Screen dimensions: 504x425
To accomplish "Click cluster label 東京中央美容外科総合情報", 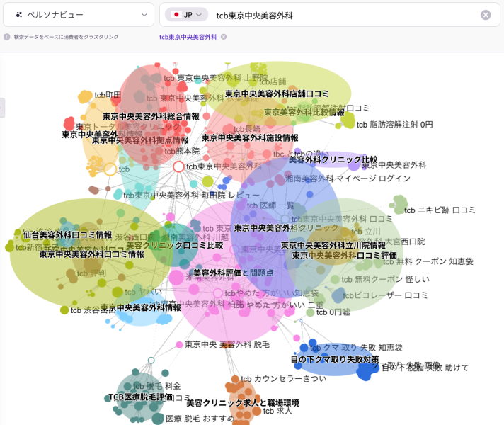I will pos(151,116).
